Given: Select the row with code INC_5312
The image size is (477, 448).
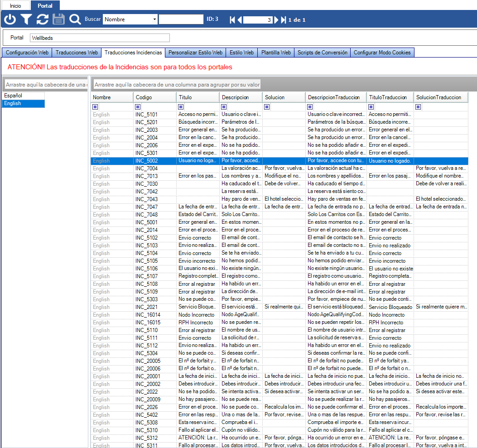Looking at the screenshot, I should pyautogui.click(x=279, y=438).
